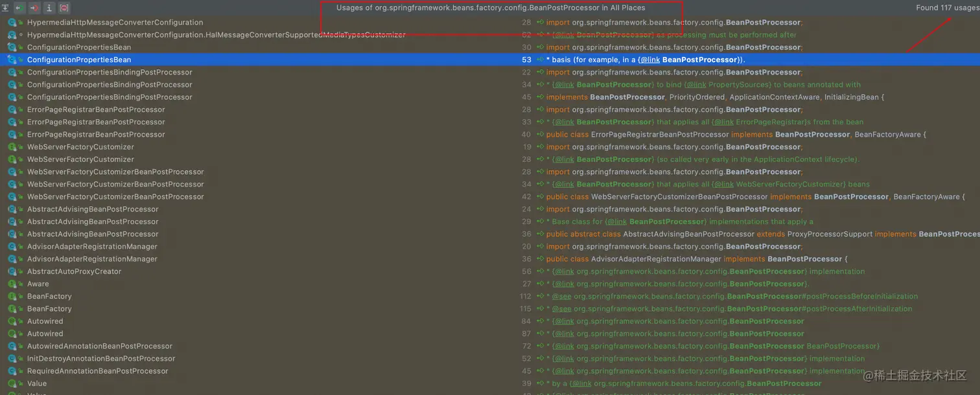Select AbstractAdvisingBeanPostProcessor usage at line 36

tap(490, 234)
